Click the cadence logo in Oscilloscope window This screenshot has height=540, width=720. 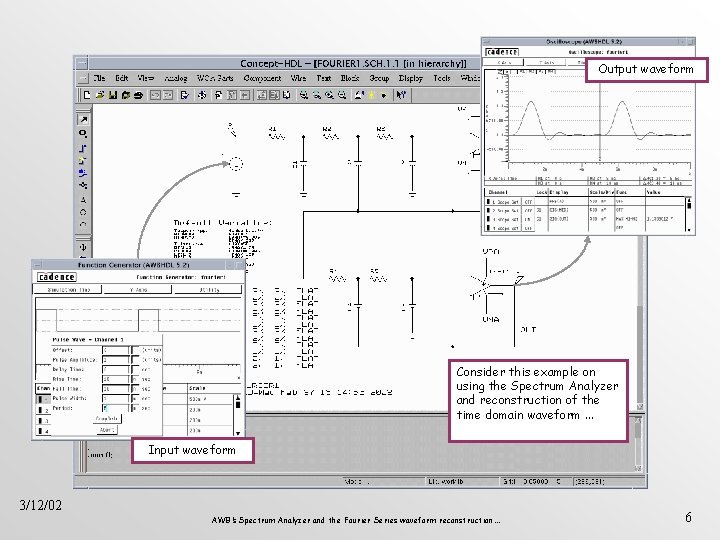(x=502, y=52)
